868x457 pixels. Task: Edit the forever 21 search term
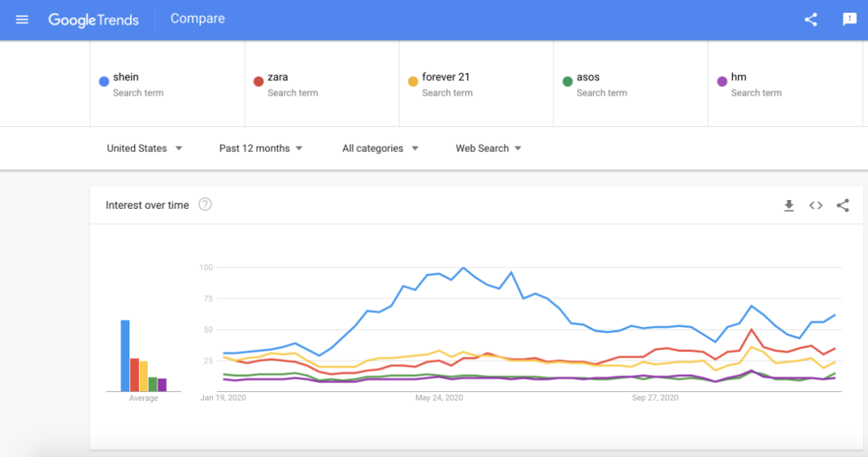pos(476,84)
